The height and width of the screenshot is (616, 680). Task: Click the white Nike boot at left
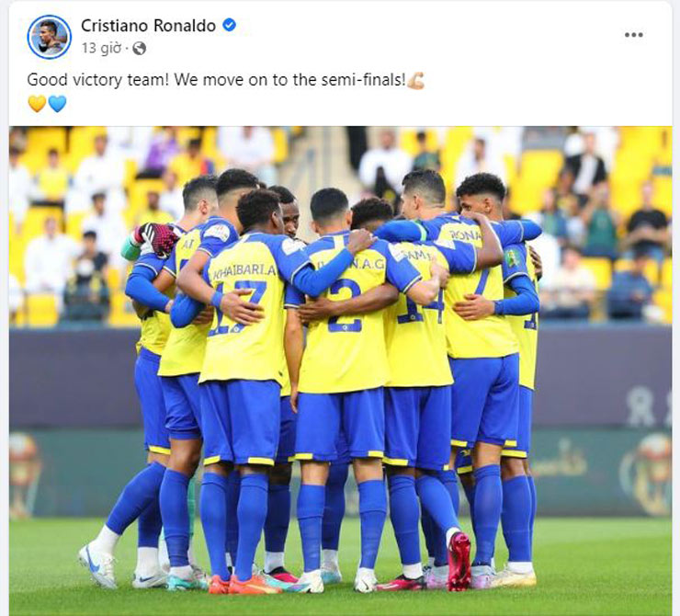pos(96,565)
